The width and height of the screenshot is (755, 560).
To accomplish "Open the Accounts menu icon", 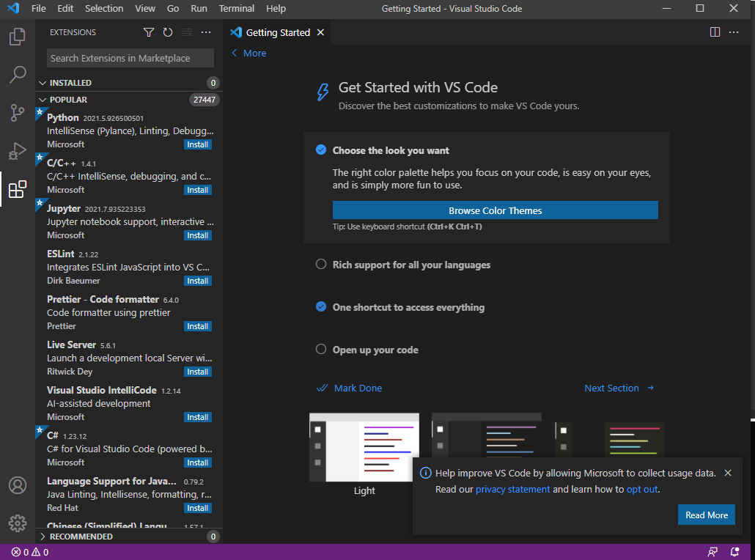I will [18, 485].
